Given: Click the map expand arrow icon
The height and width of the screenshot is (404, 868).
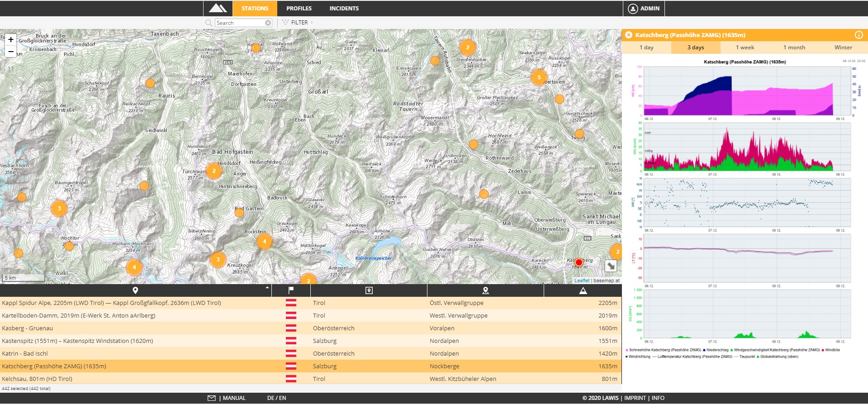Looking at the screenshot, I should point(611,266).
